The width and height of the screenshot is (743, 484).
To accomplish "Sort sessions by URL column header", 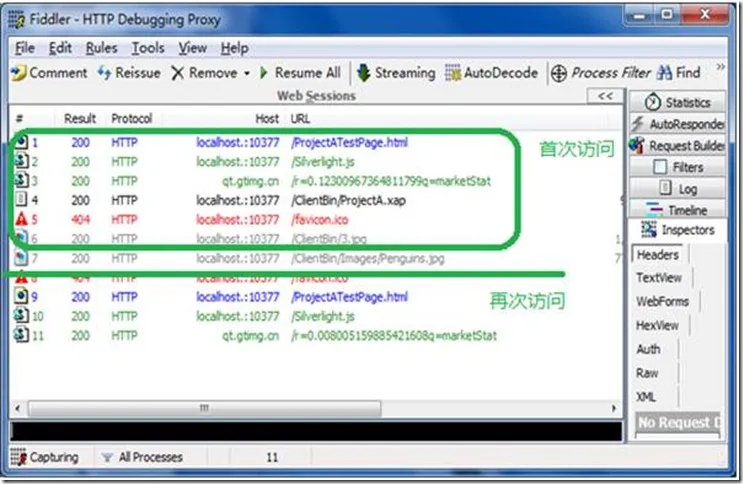I will click(x=300, y=119).
